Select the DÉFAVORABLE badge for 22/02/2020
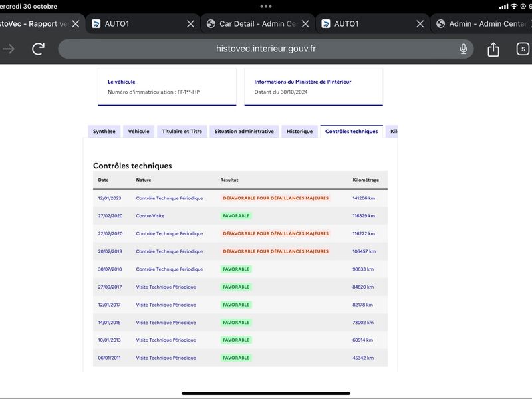Viewport: 532px width, 399px height. tap(276, 234)
